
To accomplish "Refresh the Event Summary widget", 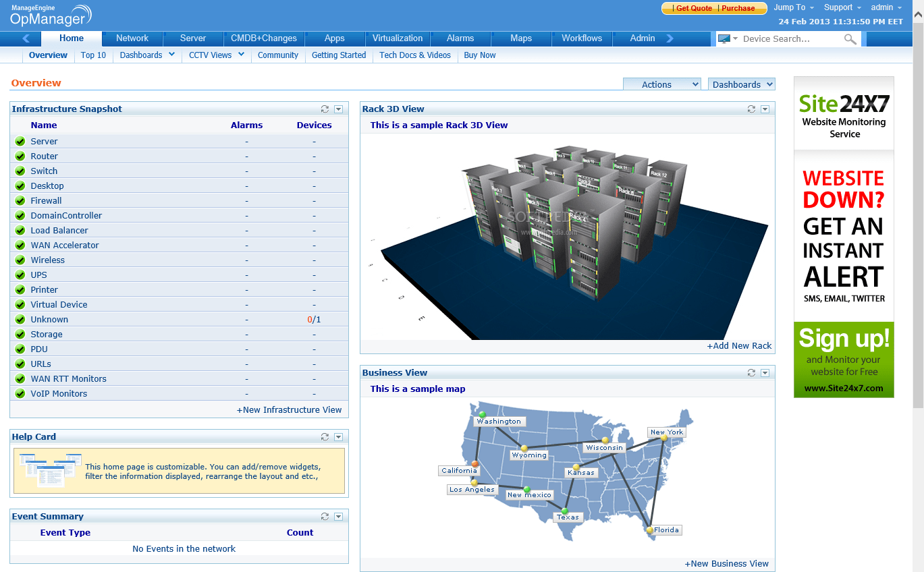I will coord(324,516).
